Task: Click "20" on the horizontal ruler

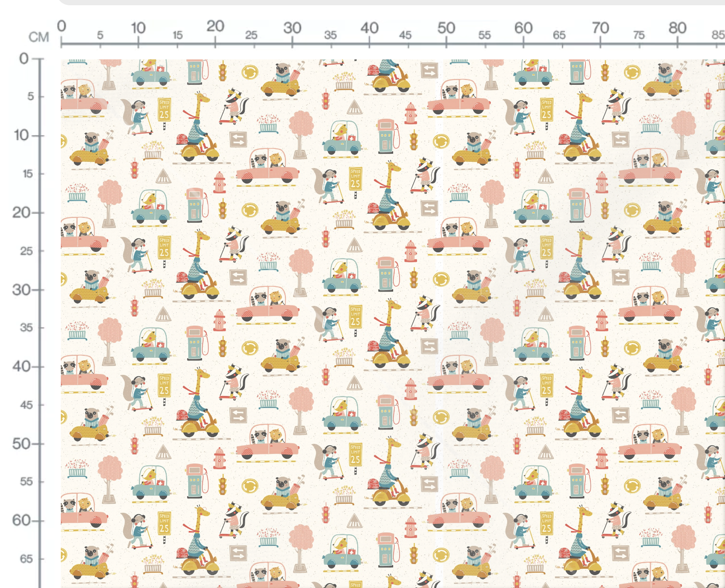Action: point(215,26)
